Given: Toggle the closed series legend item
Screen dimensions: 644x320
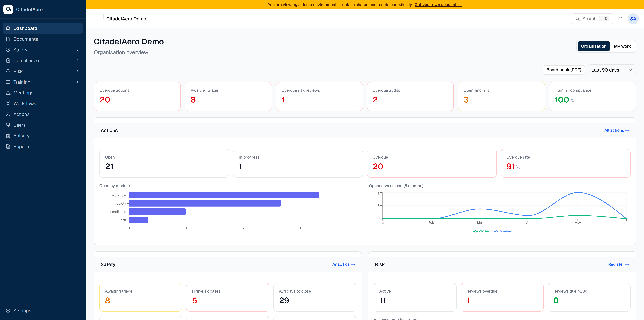Looking at the screenshot, I should [482, 231].
